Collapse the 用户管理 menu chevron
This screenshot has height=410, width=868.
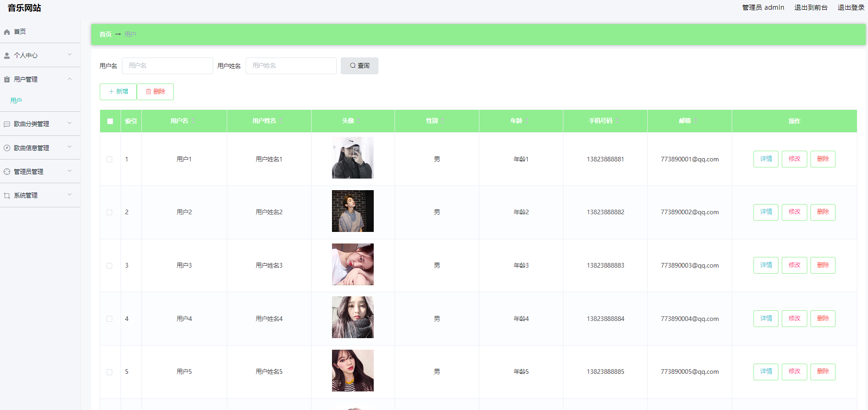tap(70, 79)
